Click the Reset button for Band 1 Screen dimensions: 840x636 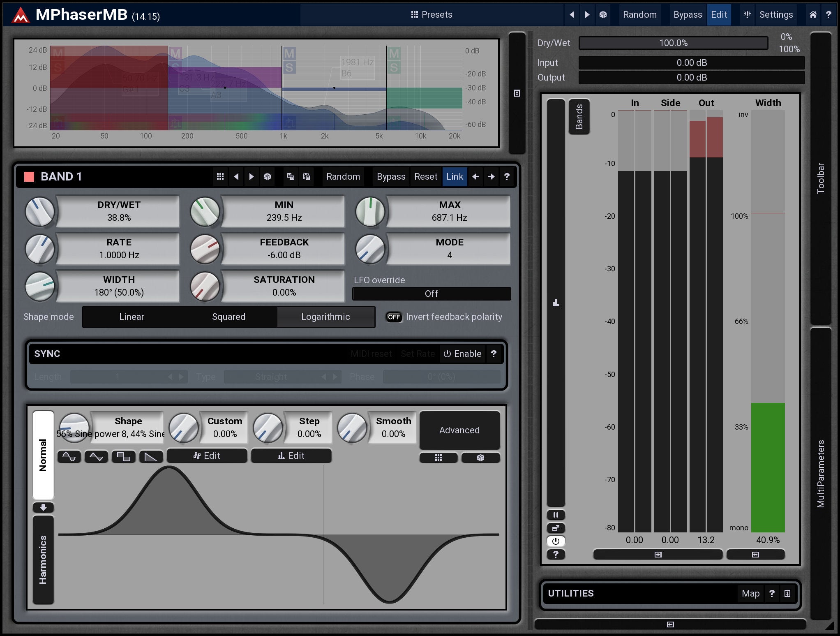pos(425,177)
